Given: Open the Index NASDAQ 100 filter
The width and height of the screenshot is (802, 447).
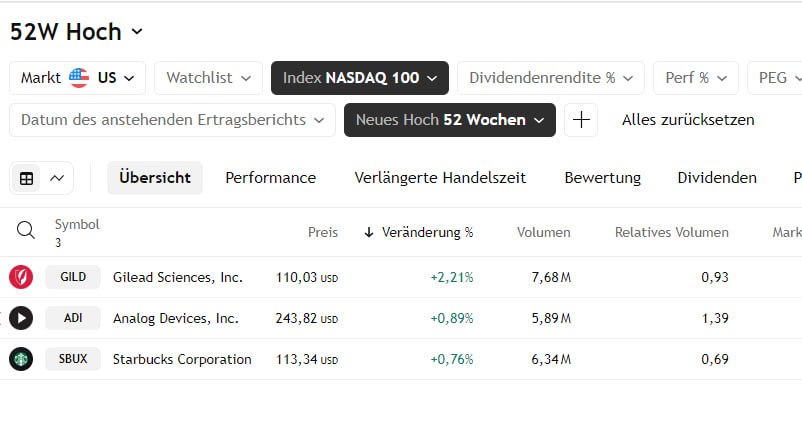Looking at the screenshot, I should [x=360, y=78].
